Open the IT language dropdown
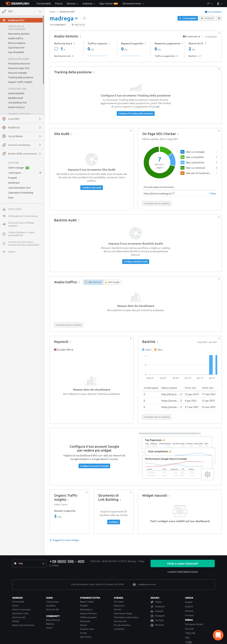The width and height of the screenshot is (227, 644). pos(210,4)
